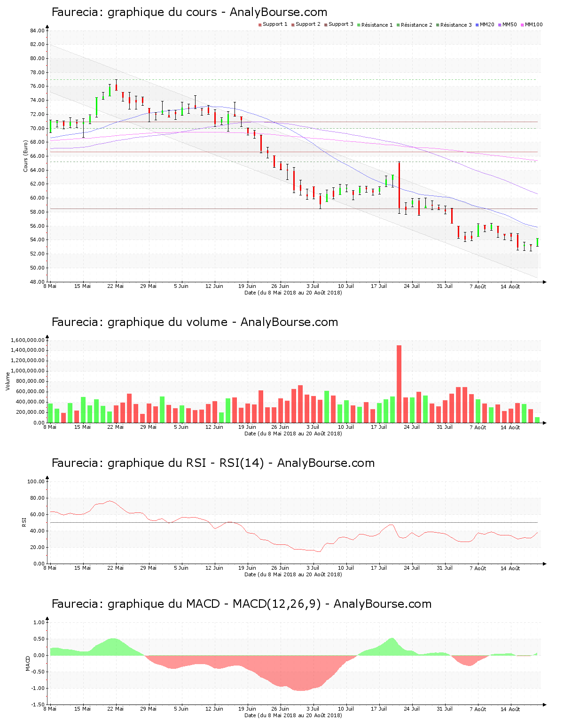Select the 'Faurecia: graphique du cours' chart title

coord(188,12)
